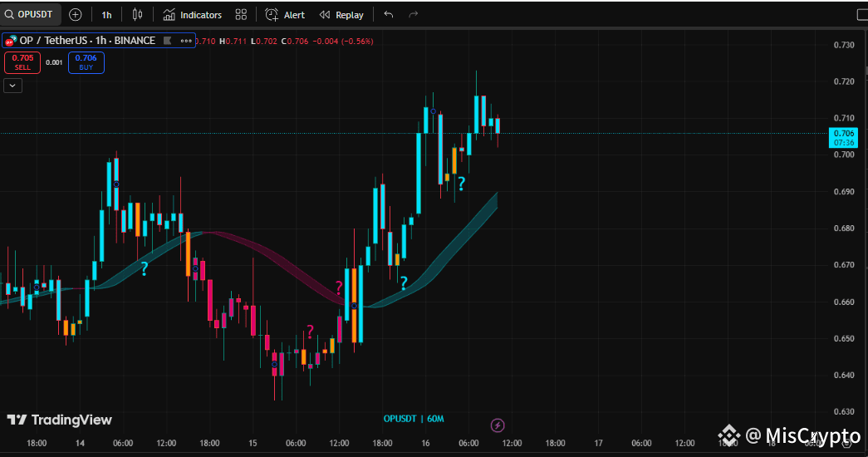868x457 pixels.
Task: Open the candlestick chart style selector
Action: point(137,15)
